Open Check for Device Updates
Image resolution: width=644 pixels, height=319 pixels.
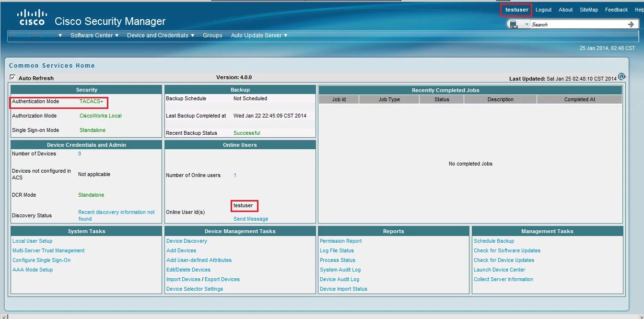coord(504,260)
